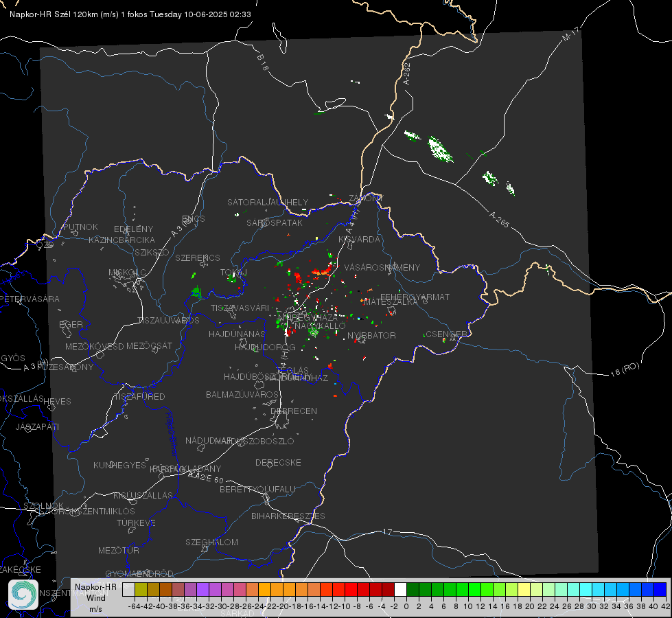The image size is (672, 618).
Task: Select the light grey first legend swatch
Action: click(x=128, y=590)
